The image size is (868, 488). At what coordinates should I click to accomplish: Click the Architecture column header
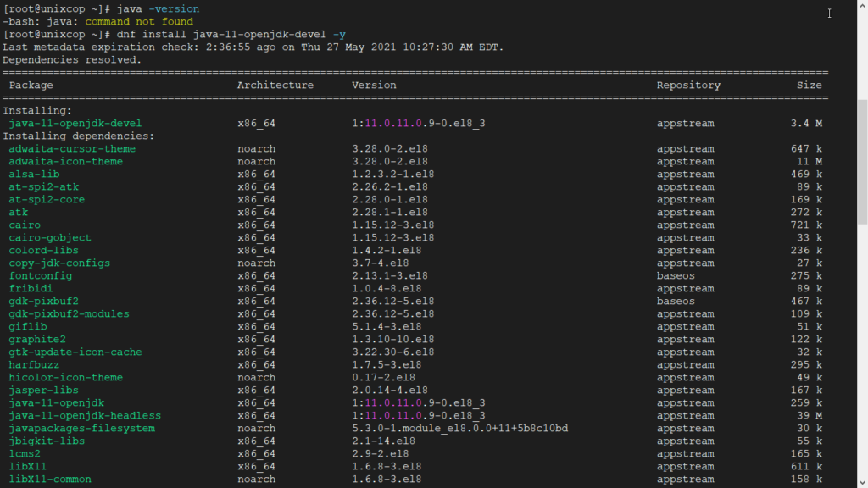tap(275, 85)
